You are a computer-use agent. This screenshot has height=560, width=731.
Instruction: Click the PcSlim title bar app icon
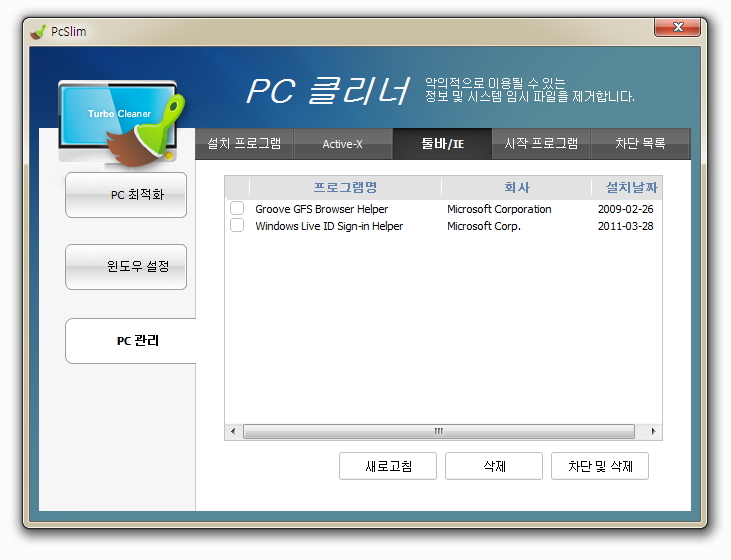(x=38, y=31)
